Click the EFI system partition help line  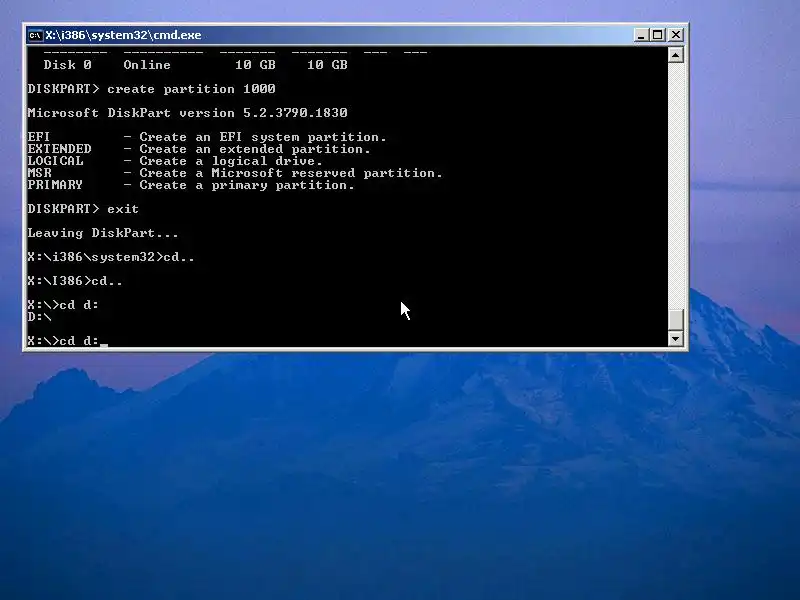tap(207, 137)
